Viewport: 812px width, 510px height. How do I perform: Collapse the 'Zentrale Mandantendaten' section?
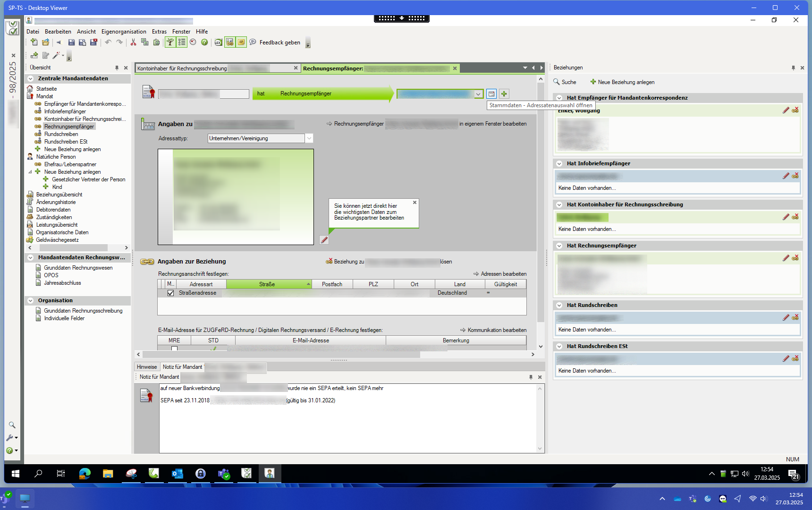(x=31, y=79)
